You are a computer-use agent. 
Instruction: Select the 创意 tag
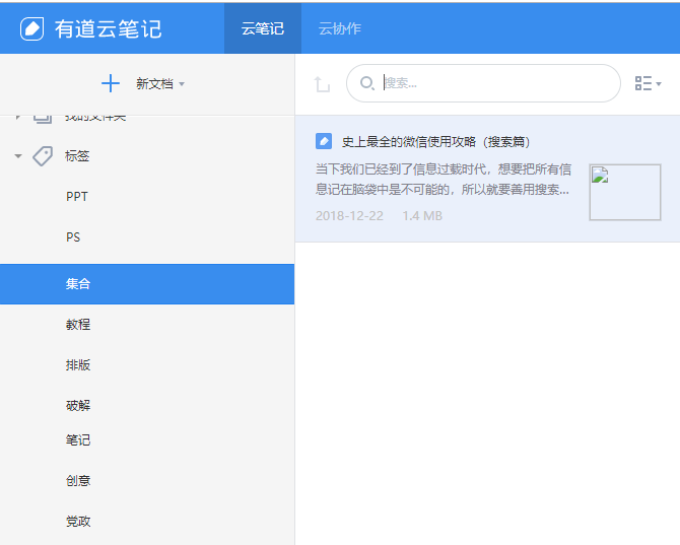click(78, 480)
